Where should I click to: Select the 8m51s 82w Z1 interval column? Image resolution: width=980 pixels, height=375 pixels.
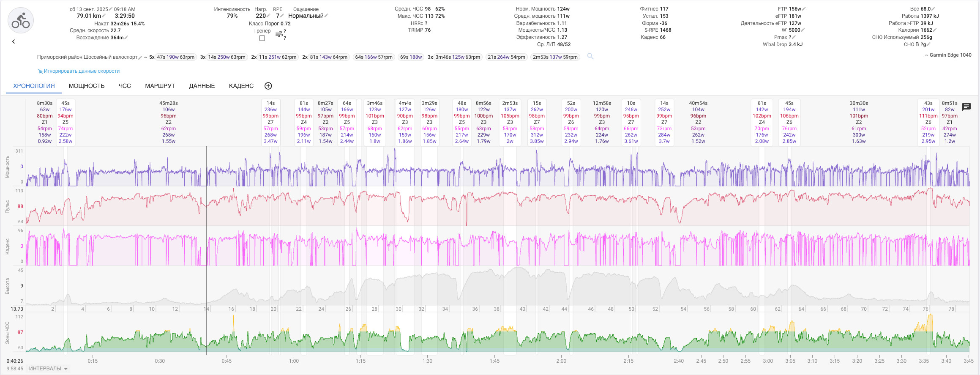click(950, 122)
